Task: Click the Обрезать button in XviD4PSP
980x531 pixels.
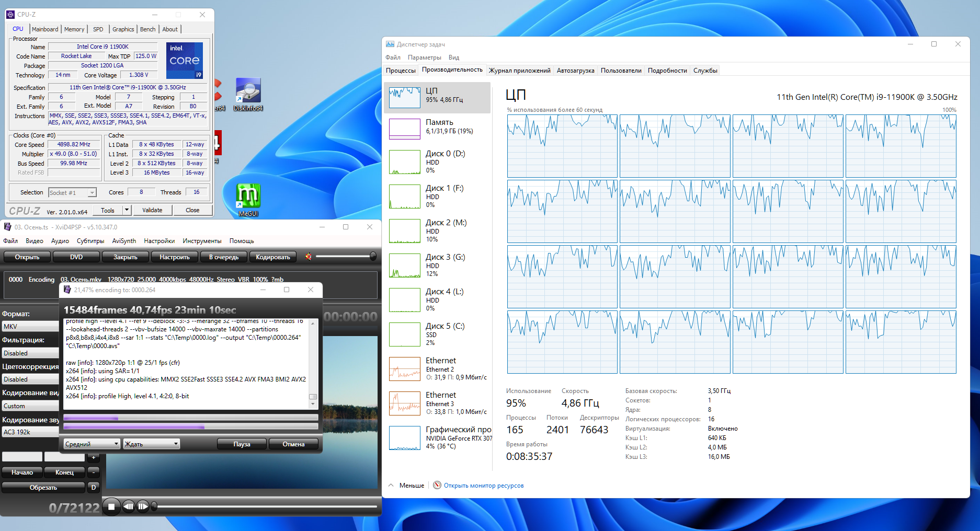Action: click(x=43, y=488)
